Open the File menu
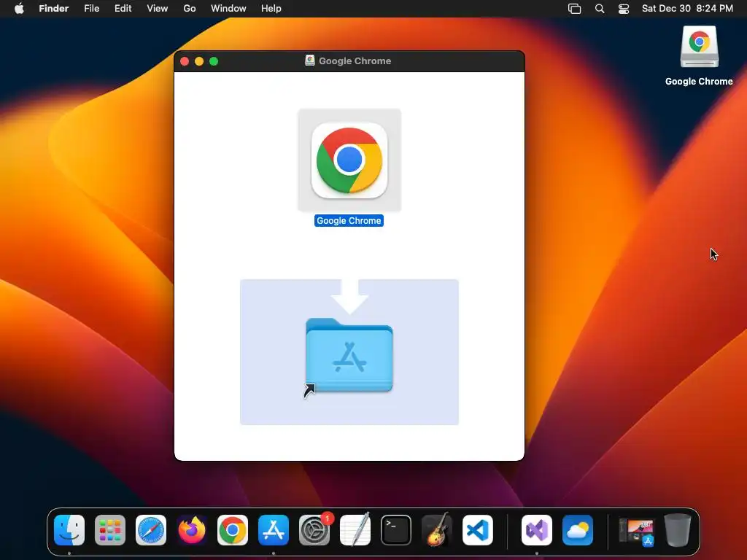Screen dimensions: 747x560 tap(91, 9)
